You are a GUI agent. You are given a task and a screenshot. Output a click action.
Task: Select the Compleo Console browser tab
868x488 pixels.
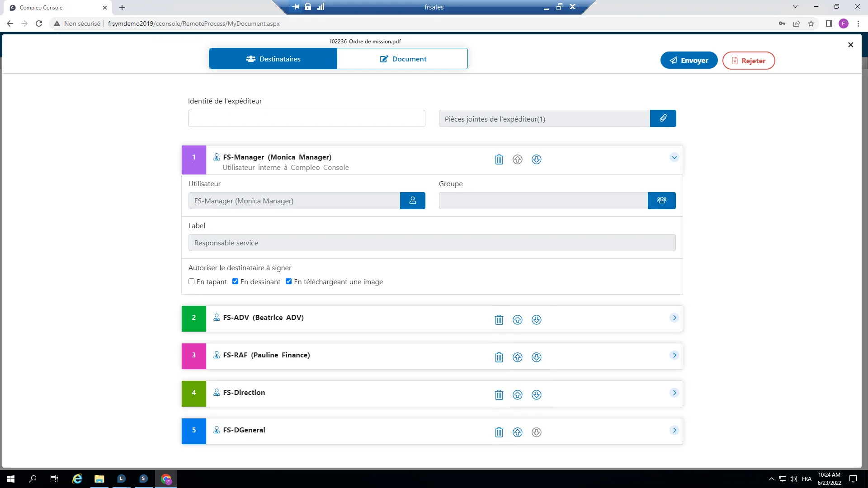(57, 8)
